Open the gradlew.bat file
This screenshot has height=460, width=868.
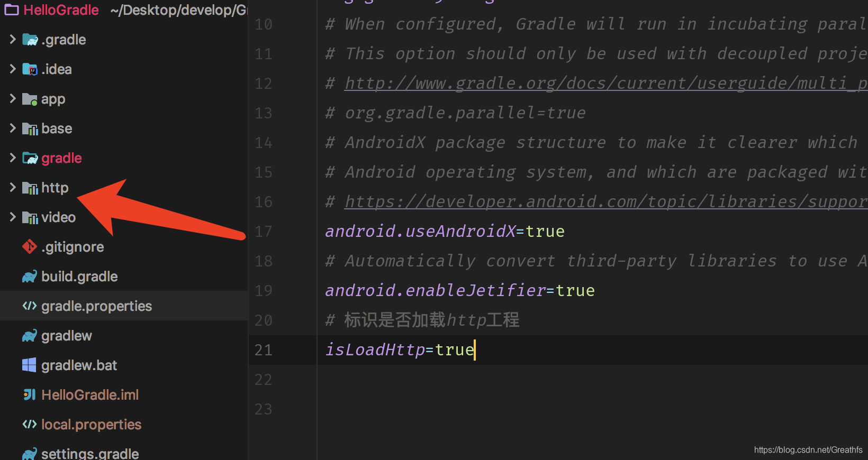[79, 365]
